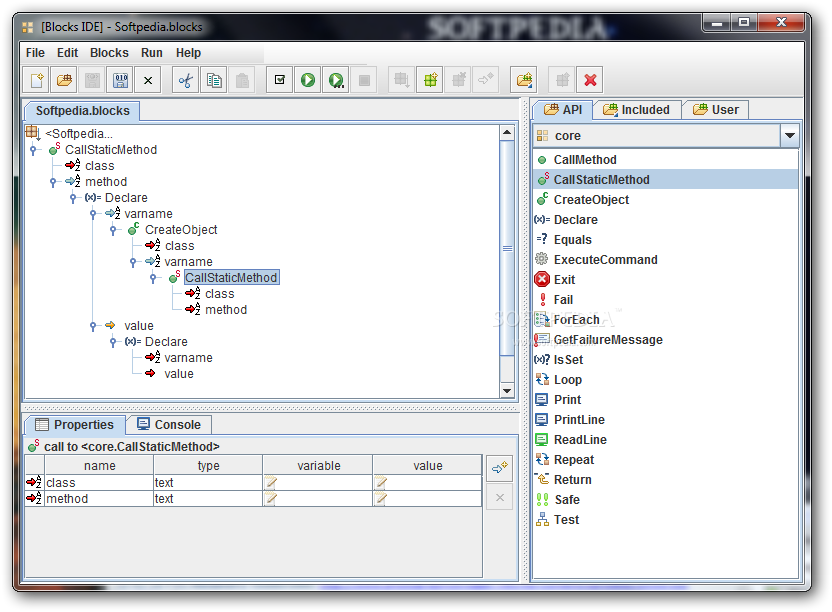
Task: Click the edit value icon in class row
Action: [381, 482]
